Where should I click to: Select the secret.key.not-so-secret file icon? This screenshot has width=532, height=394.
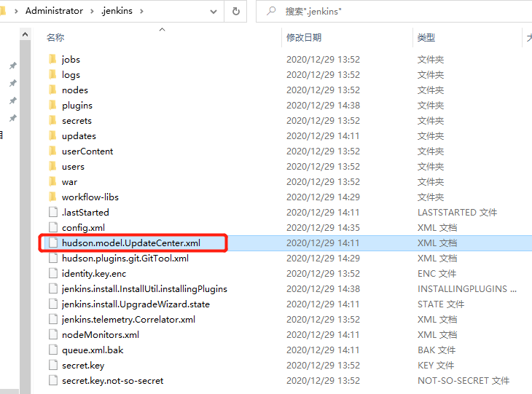(53, 380)
